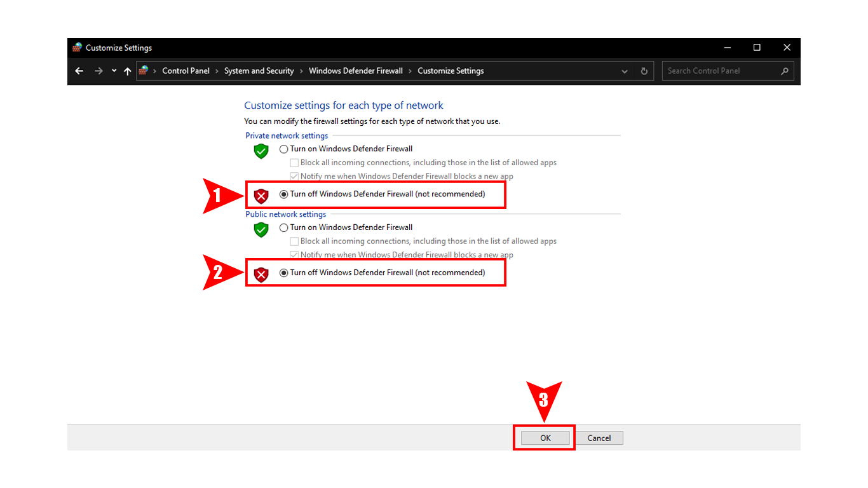The height and width of the screenshot is (488, 868).
Task: Click the Back arrow in navigation bar
Action: click(79, 71)
